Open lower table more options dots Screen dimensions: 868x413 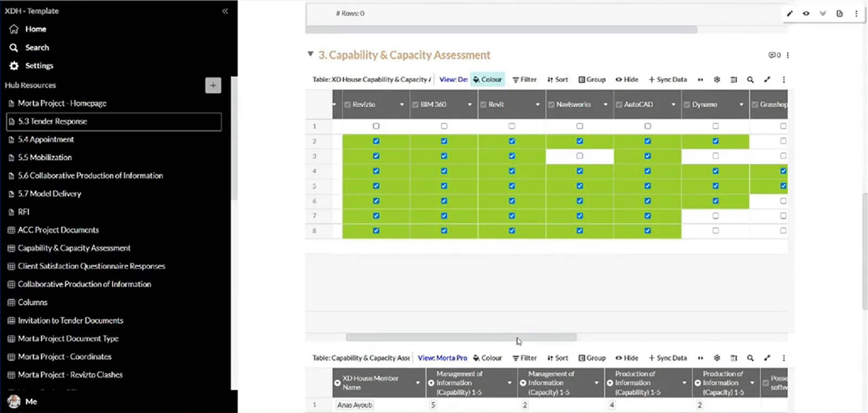(783, 358)
